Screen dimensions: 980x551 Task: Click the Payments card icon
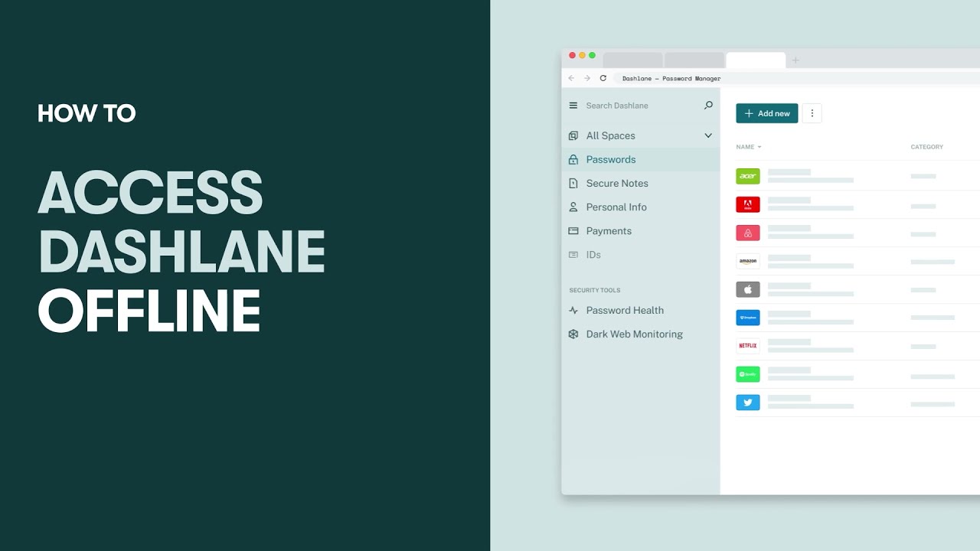point(573,230)
